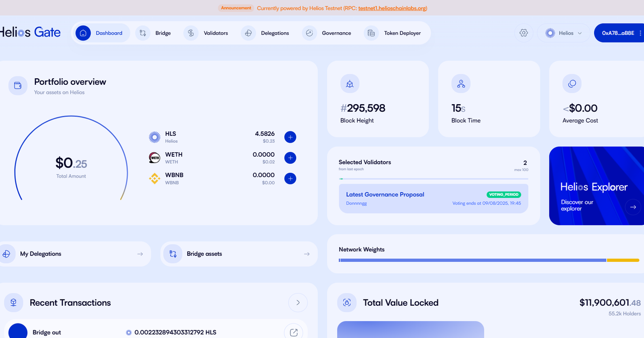Click the My Delegations pie icon
Screen dimensions: 644x338
tap(7, 254)
